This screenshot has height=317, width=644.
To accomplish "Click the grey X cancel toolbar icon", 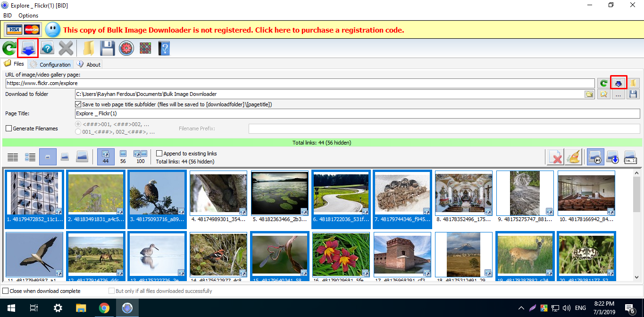I will 66,48.
